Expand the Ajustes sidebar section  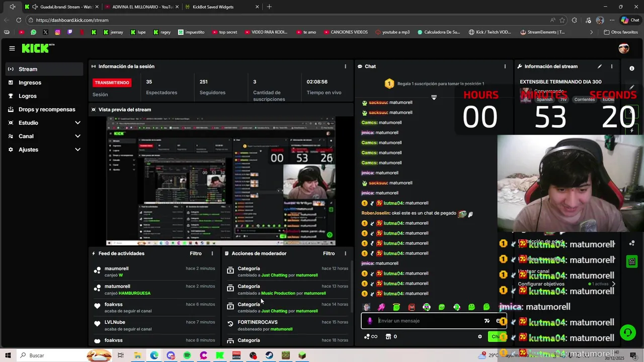pos(77,150)
